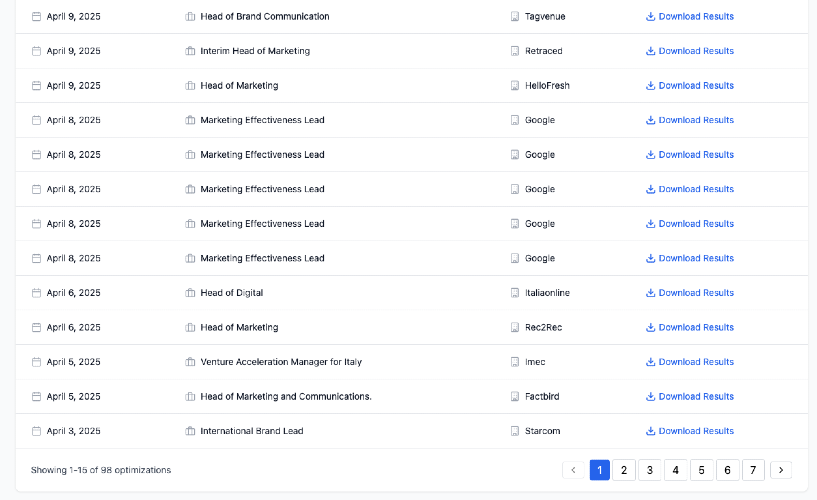Viewport: 817px width, 500px height.
Task: Click the briefcase icon beside Head of Digital
Action: tap(190, 293)
